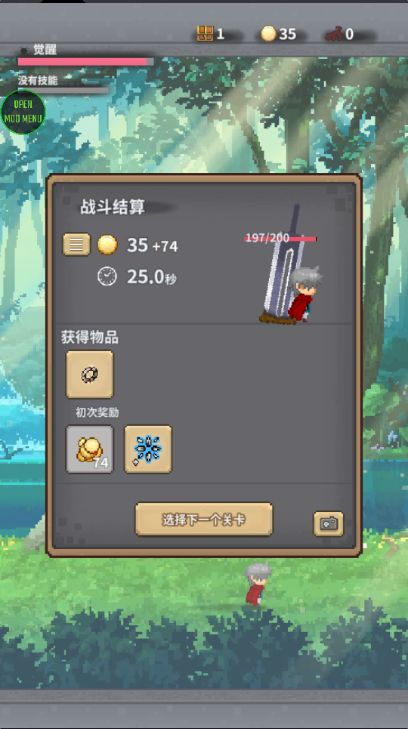Open the list details icon in 战斗结算
Image resolution: width=408 pixels, height=729 pixels.
[77, 245]
